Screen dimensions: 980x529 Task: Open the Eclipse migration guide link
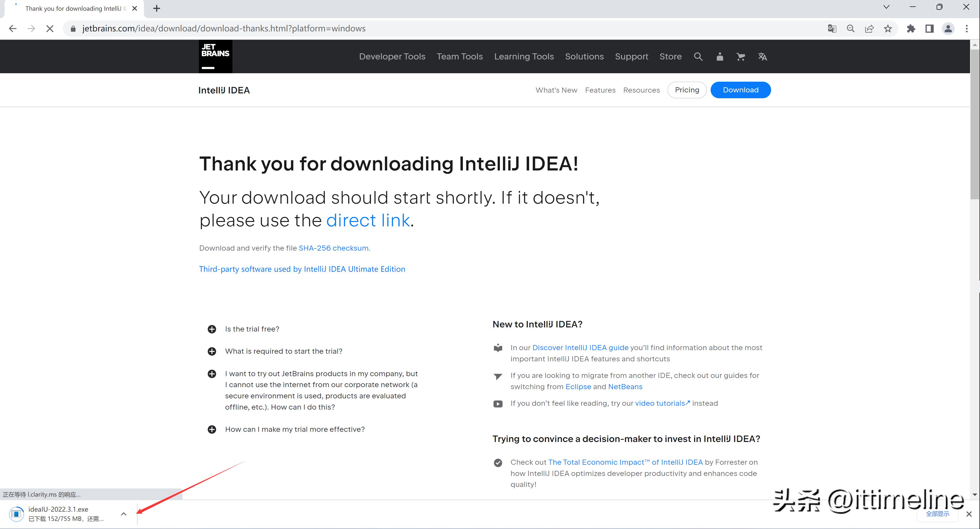pyautogui.click(x=578, y=387)
